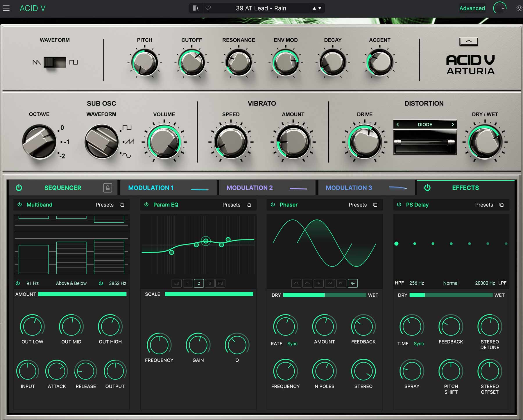Select the phaser square LFO shape icon
Image resolution: width=523 pixels, height=420 pixels.
[341, 283]
